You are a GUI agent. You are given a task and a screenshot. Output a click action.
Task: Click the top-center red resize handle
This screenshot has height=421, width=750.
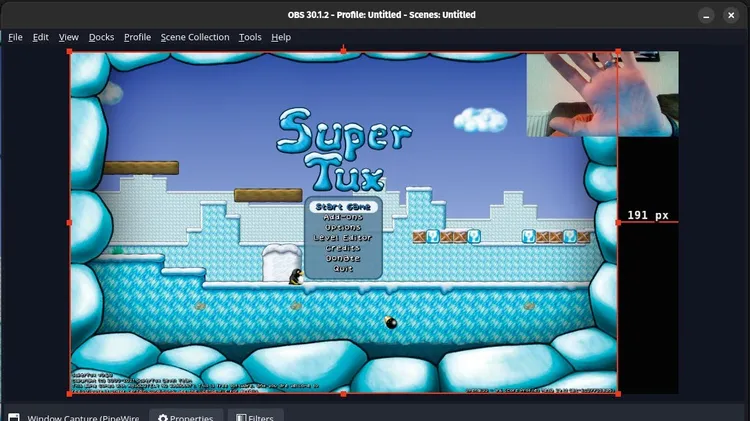(343, 51)
